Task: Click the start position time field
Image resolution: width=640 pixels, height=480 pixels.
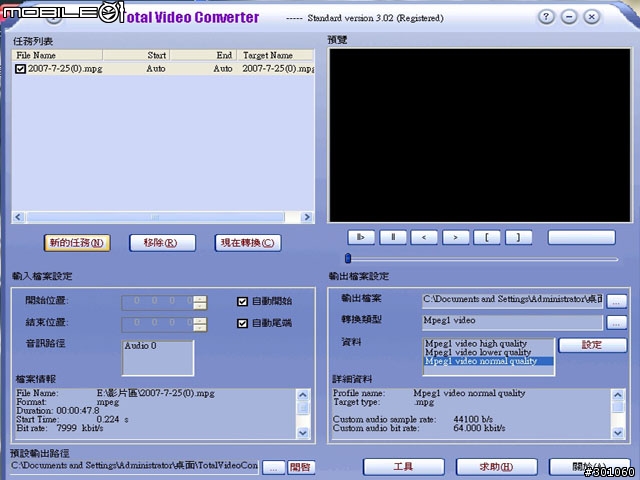Action: (158, 302)
